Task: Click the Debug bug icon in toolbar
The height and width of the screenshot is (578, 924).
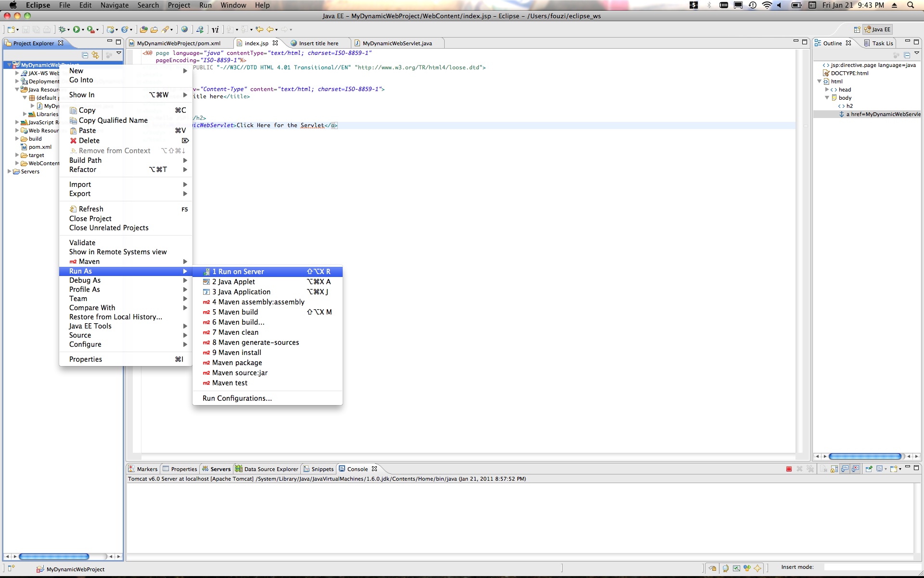Action: pyautogui.click(x=62, y=29)
